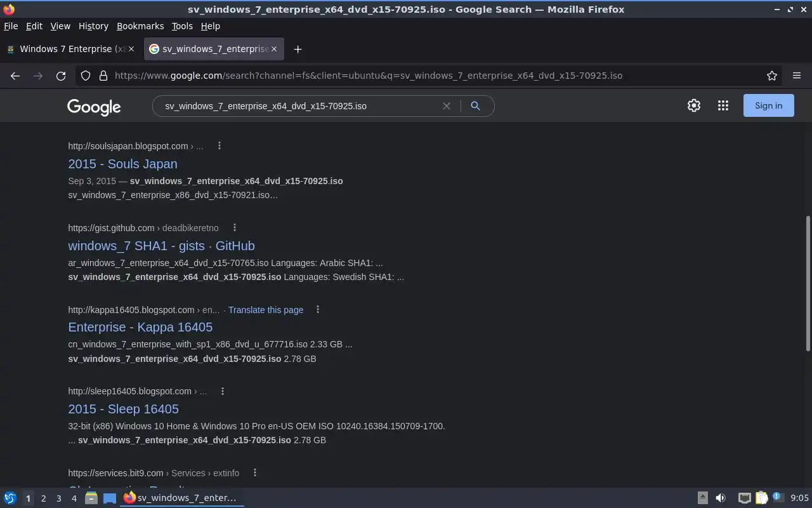Open the file manager in the taskbar

pyautogui.click(x=91, y=498)
